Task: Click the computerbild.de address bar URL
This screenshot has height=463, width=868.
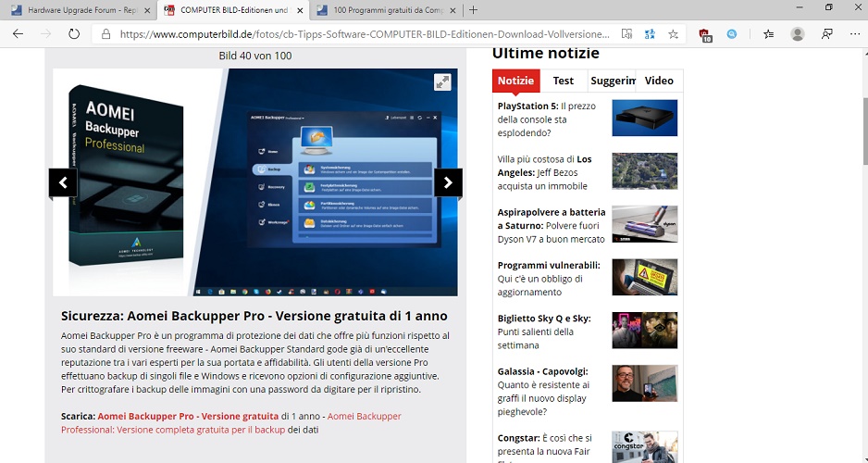Action: (x=365, y=33)
